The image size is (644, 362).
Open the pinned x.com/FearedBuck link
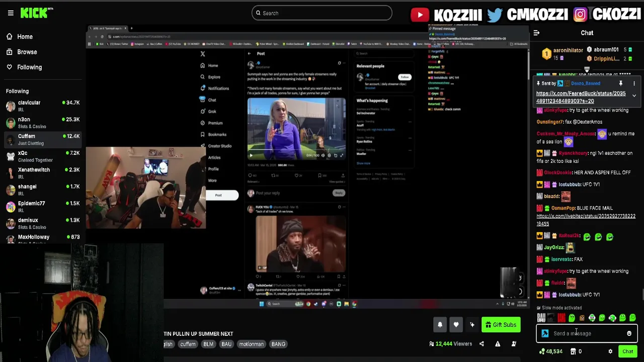581,97
